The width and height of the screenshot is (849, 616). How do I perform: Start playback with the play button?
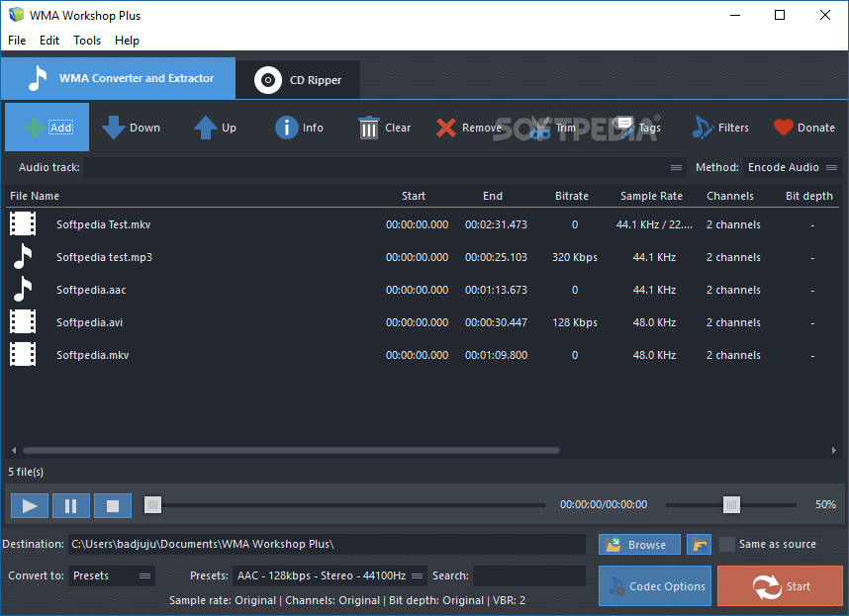[x=30, y=505]
